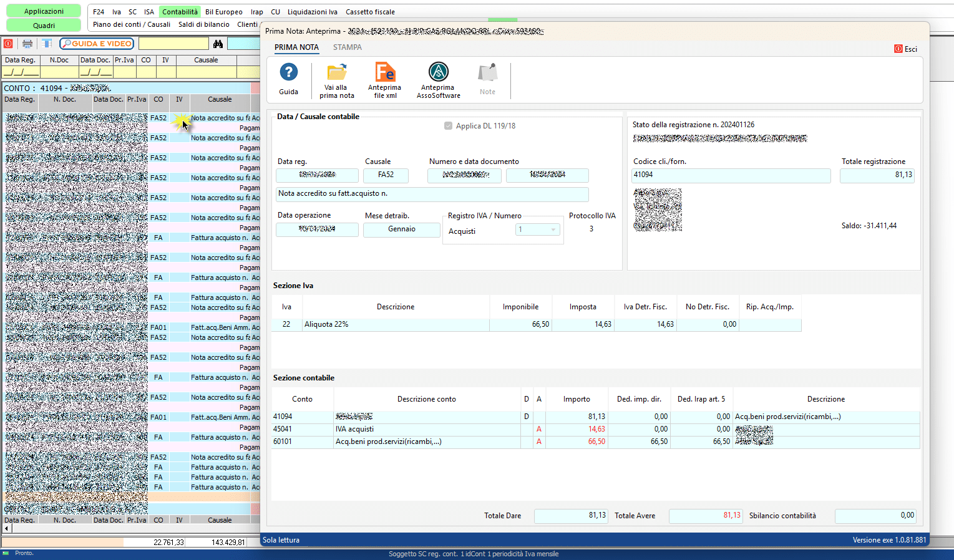954x560 pixels.
Task: Expand the Registro IVA numero dropdown
Action: click(553, 230)
